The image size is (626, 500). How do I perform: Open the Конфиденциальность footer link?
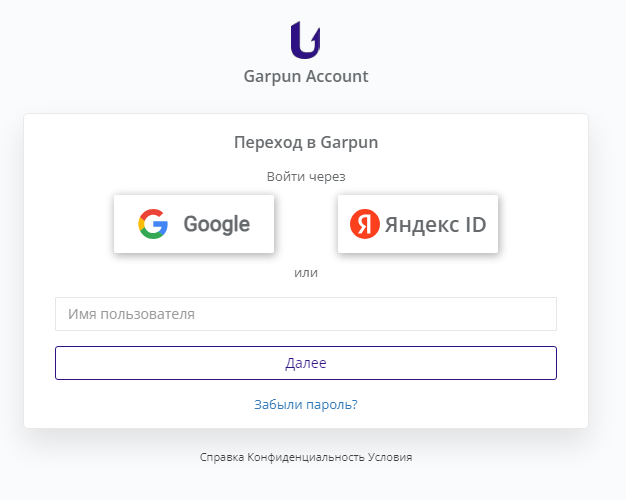pyautogui.click(x=306, y=457)
